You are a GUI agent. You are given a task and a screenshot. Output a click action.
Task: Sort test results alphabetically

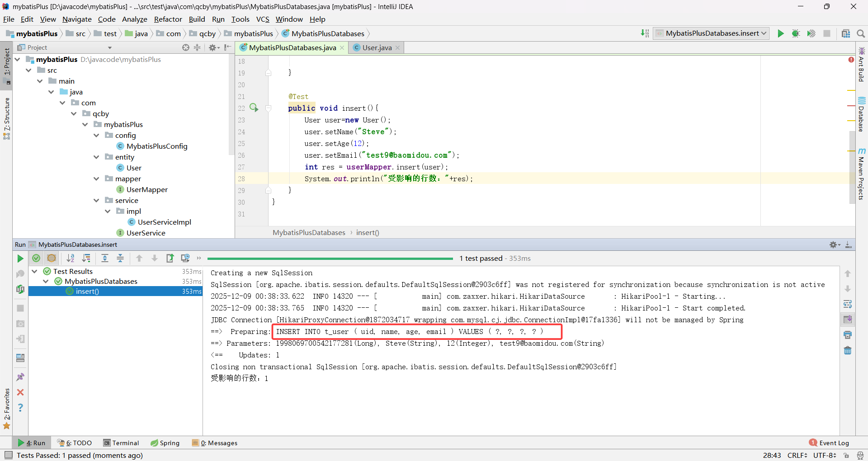click(x=71, y=258)
